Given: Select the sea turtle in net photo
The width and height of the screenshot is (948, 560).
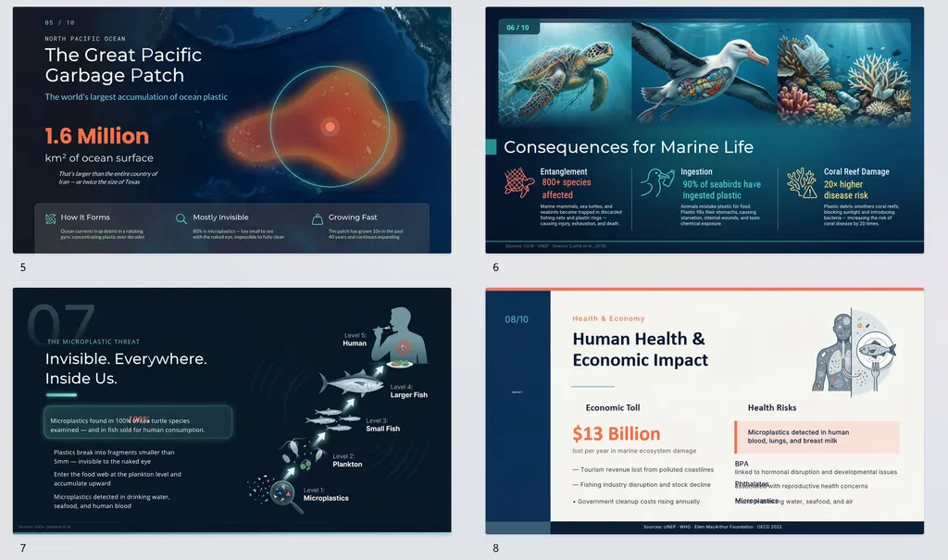Looking at the screenshot, I should pyautogui.click(x=565, y=72).
